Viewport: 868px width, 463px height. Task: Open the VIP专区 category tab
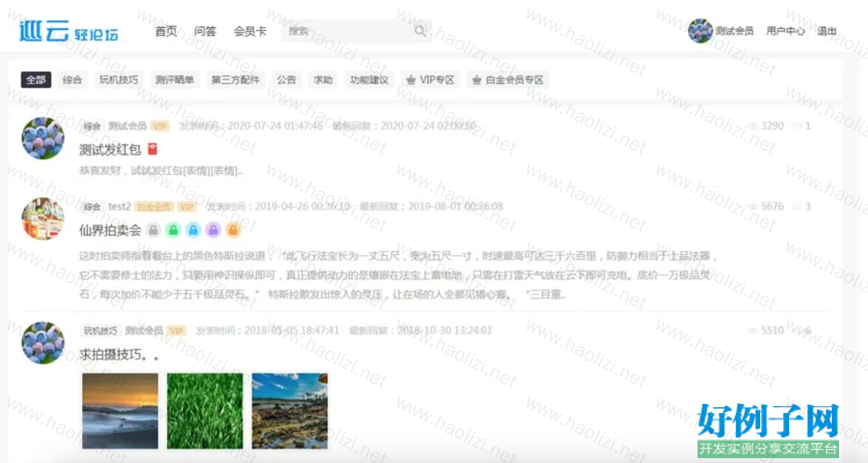click(x=431, y=80)
